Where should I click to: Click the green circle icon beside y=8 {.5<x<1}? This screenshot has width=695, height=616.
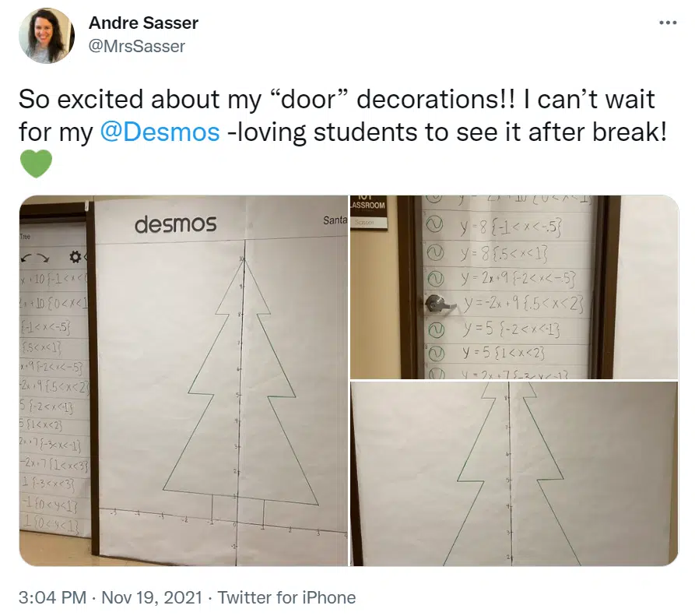[x=434, y=253]
